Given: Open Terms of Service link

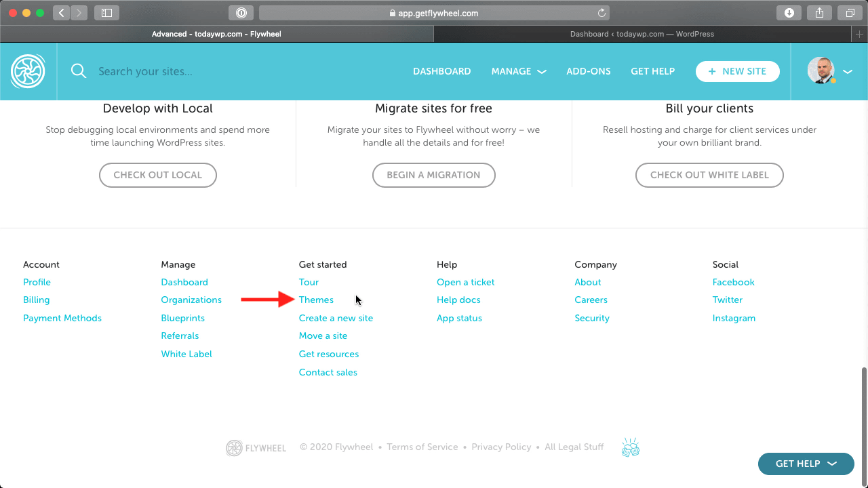Looking at the screenshot, I should coord(422,447).
